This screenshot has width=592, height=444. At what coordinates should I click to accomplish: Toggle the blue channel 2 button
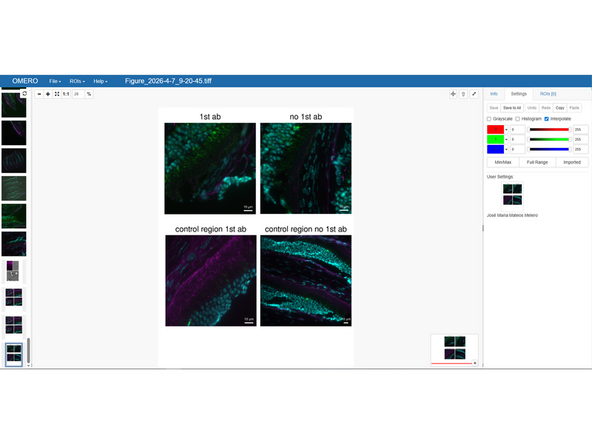coord(495,149)
